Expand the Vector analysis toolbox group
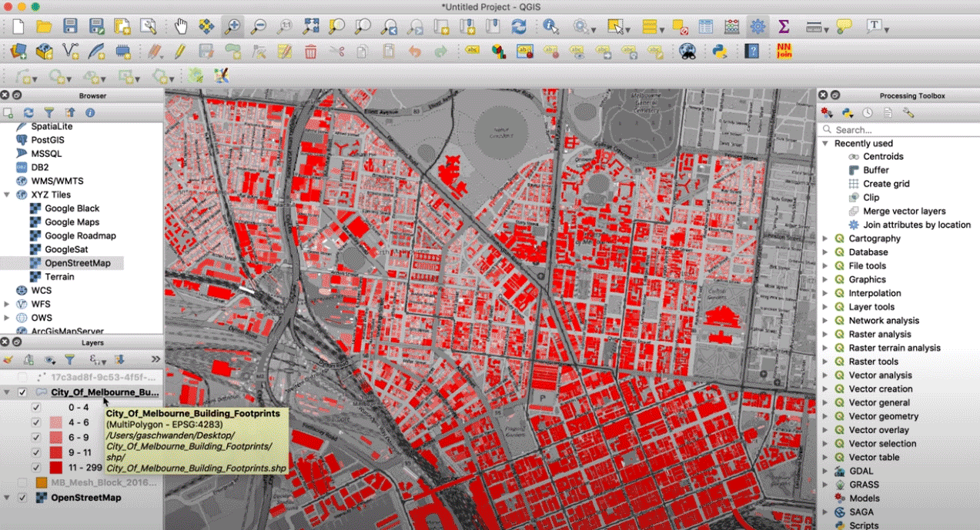The height and width of the screenshot is (530, 980). [825, 375]
